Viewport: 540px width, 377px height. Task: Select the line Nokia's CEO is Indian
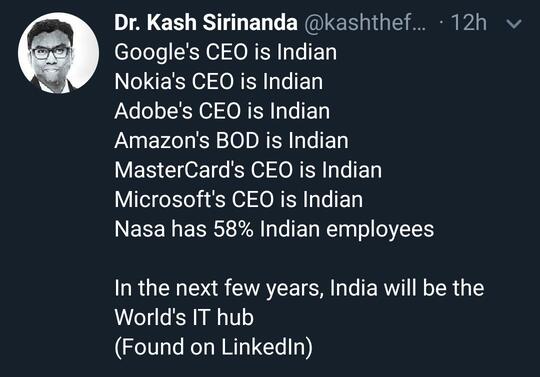219,82
